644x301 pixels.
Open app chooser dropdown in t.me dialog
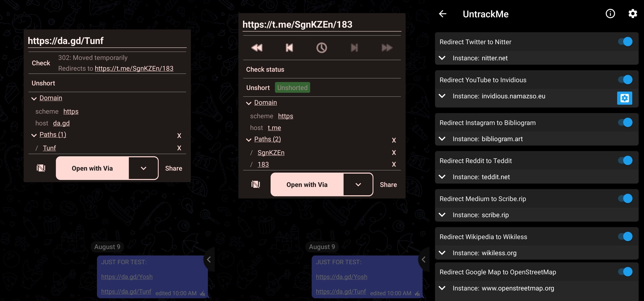pos(358,185)
